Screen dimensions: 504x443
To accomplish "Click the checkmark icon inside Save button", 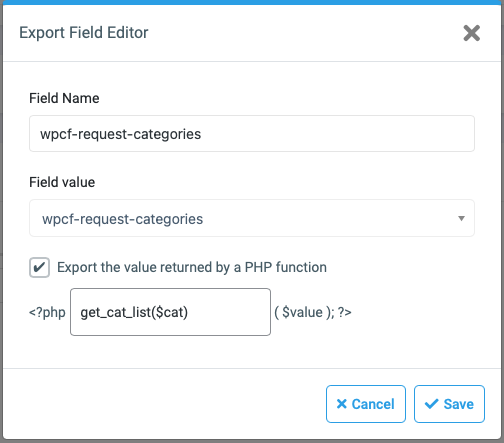I will 431,404.
